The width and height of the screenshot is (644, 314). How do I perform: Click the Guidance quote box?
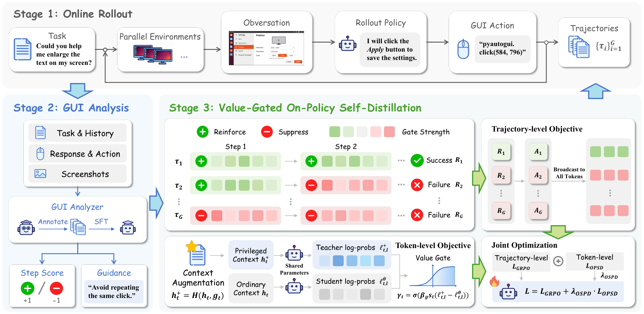114,291
